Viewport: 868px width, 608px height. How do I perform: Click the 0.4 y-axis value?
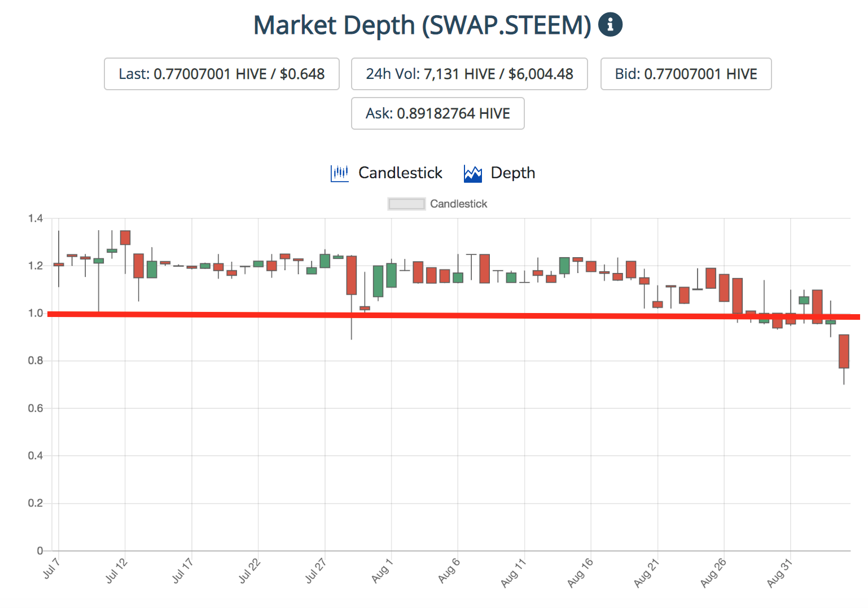pos(36,456)
